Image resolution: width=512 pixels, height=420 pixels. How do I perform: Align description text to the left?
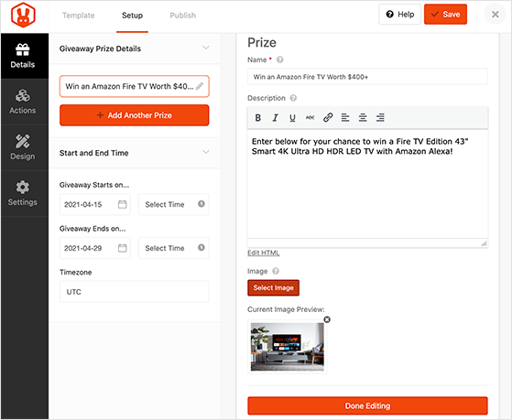(345, 117)
